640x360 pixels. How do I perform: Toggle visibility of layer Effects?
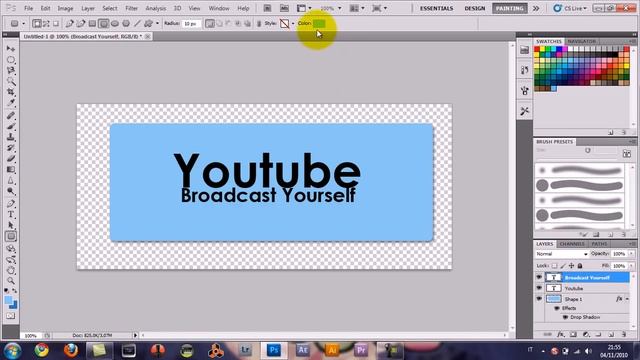(x=557, y=309)
